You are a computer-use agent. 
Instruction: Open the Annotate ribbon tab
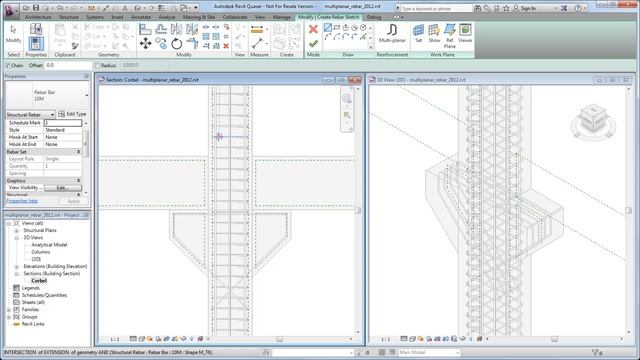click(140, 17)
